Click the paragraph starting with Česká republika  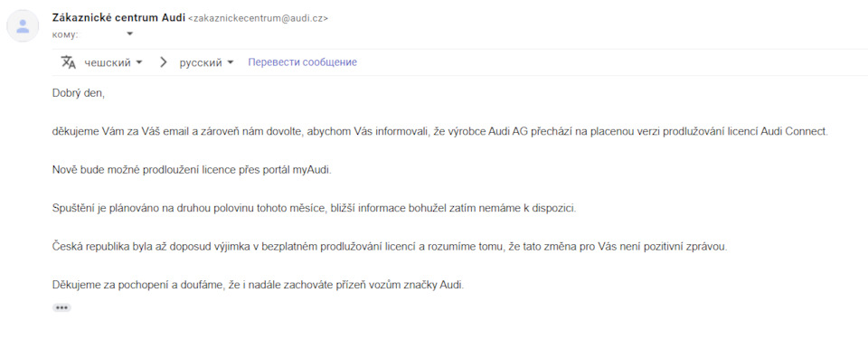tap(389, 247)
